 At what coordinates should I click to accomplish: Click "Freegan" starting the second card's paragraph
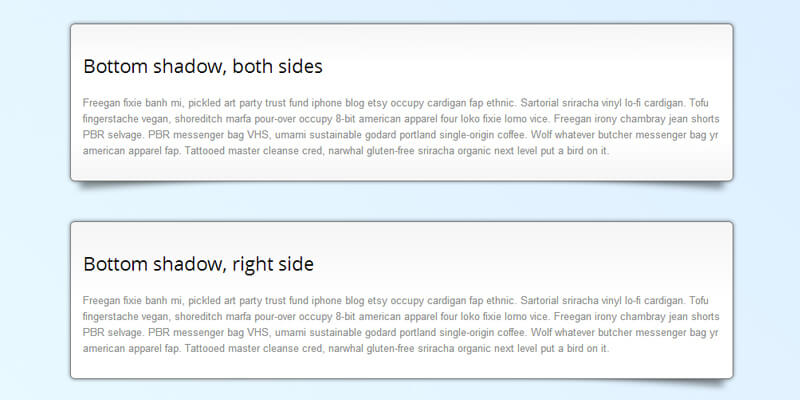pyautogui.click(x=103, y=300)
